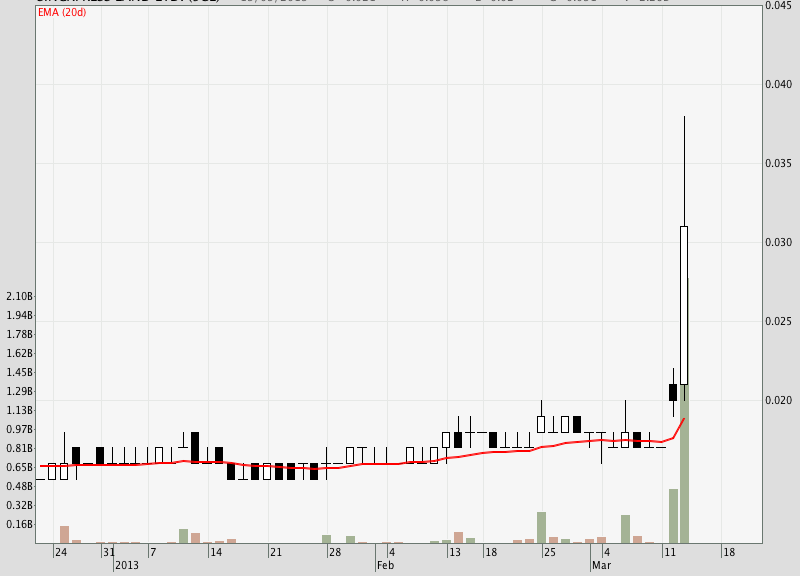Select the 2013 year label on timeline
The height and width of the screenshot is (576, 800).
126,566
